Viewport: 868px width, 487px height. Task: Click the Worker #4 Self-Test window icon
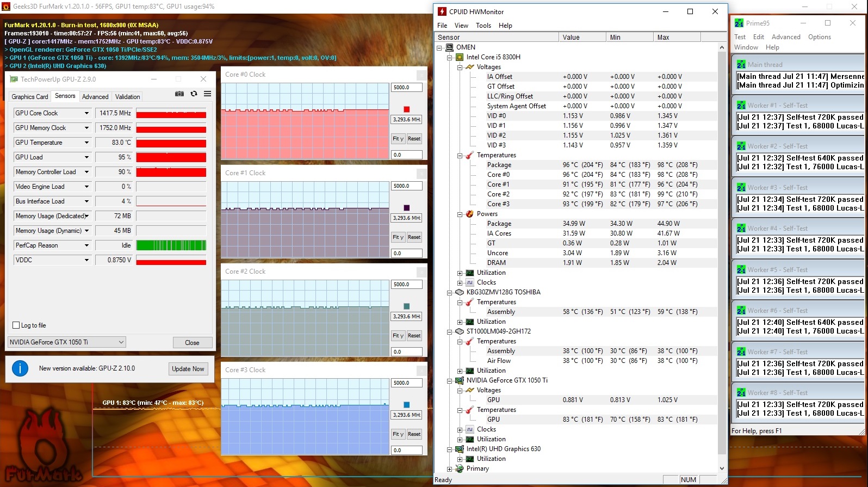741,228
